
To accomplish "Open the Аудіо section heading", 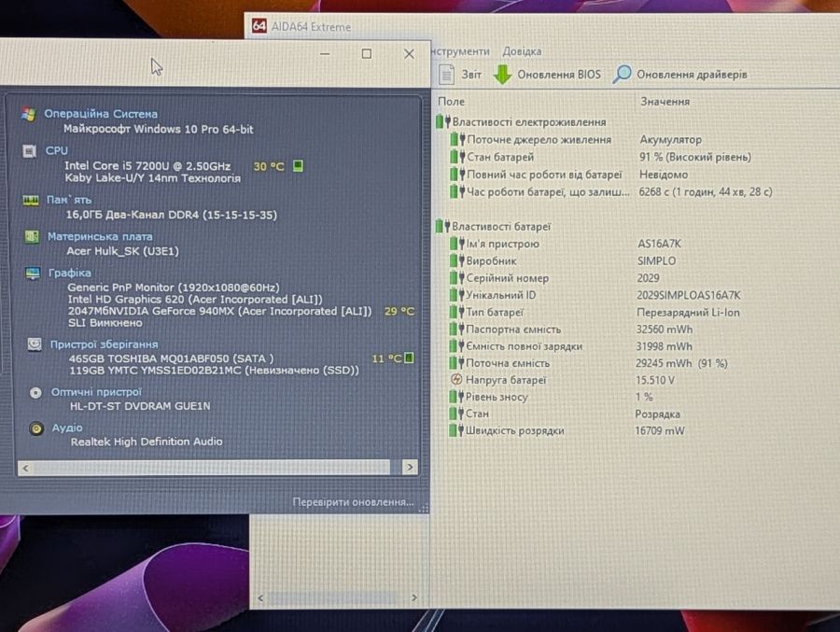I will coord(67,428).
